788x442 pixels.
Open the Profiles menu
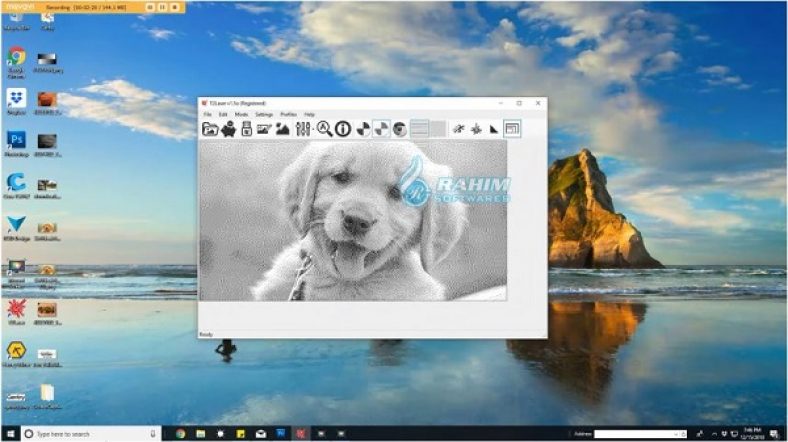point(288,115)
